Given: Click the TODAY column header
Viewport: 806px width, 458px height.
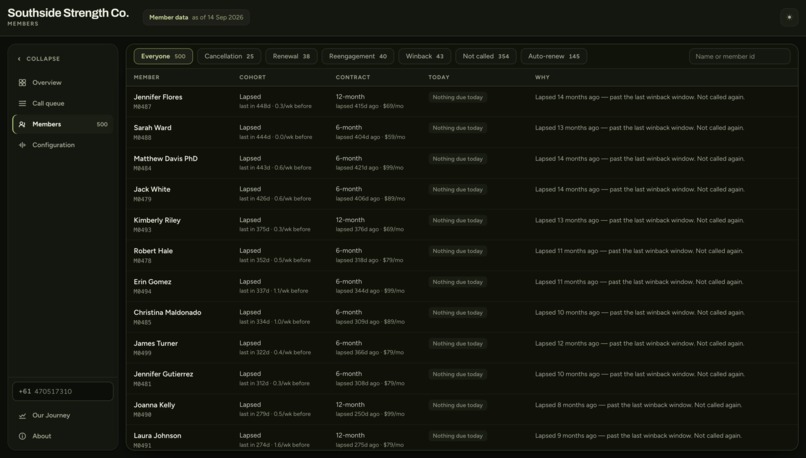Looking at the screenshot, I should click(438, 77).
